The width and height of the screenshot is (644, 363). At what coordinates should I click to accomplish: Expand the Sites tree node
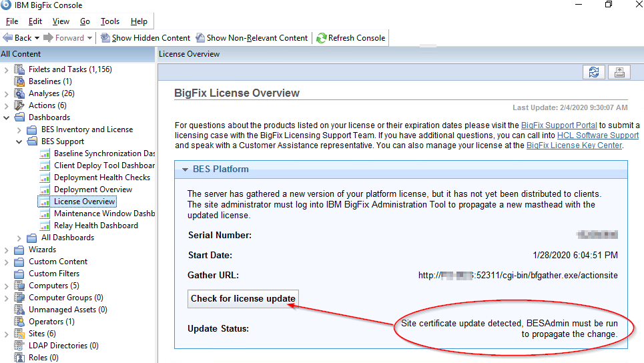pos(6,334)
